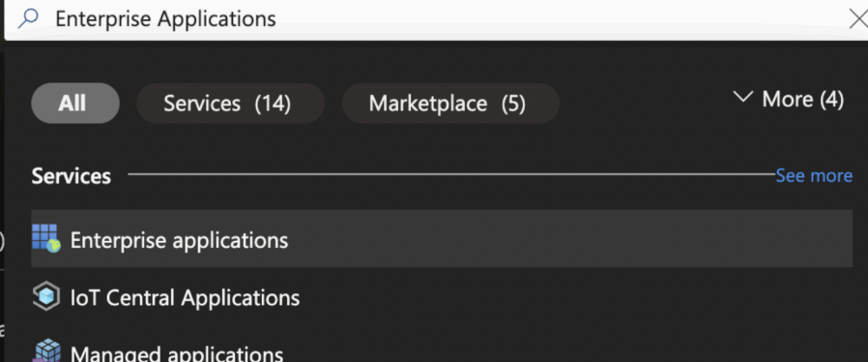The width and height of the screenshot is (868, 362).
Task: Open Enterprise applications service result
Action: 179,240
